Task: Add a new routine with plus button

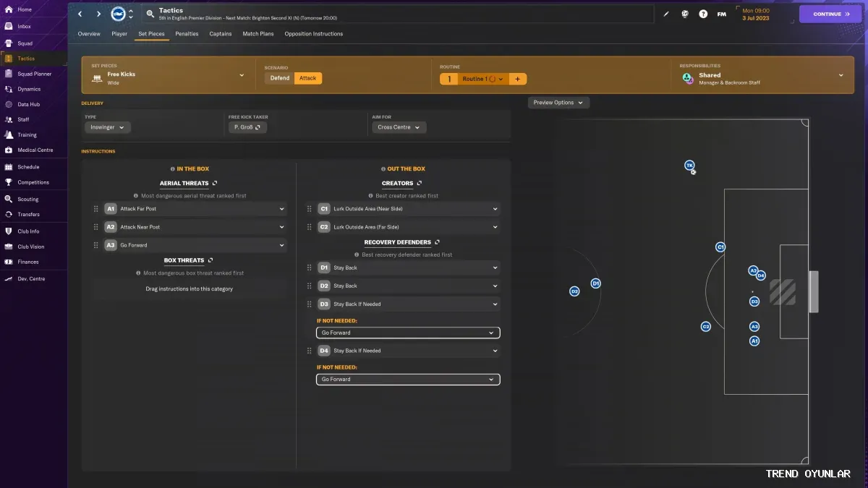Action: click(x=518, y=79)
